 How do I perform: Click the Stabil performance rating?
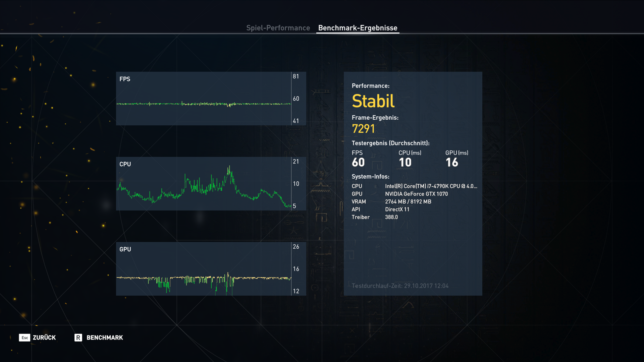point(373,101)
